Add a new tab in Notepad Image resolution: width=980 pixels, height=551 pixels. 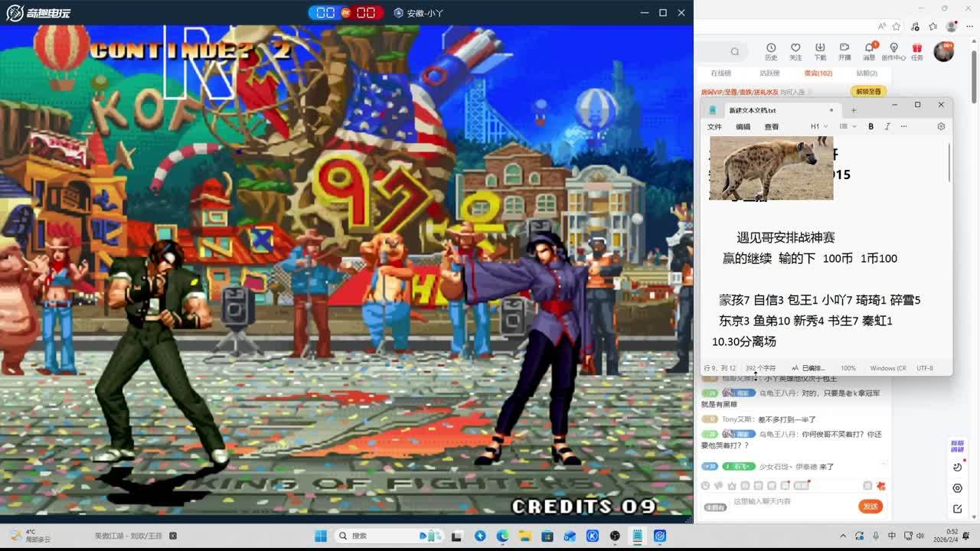click(854, 110)
